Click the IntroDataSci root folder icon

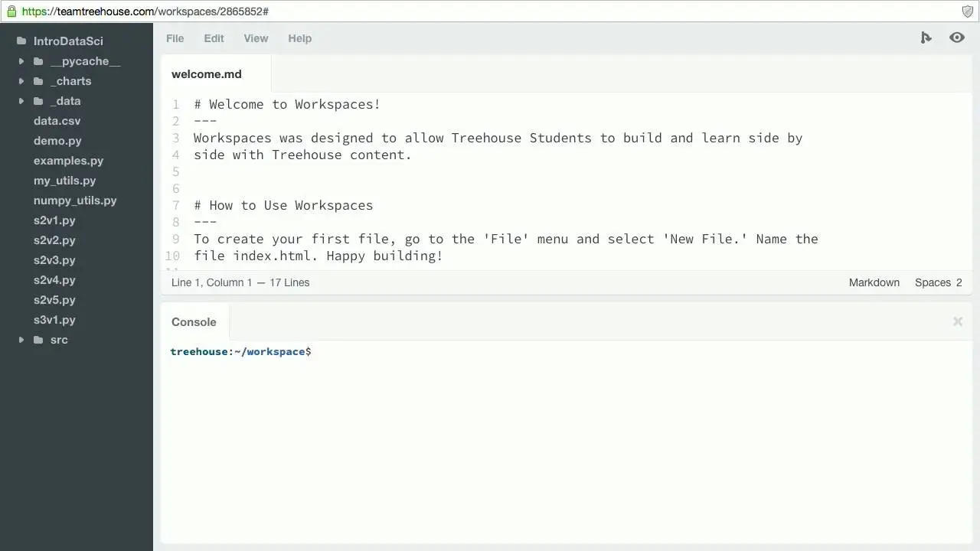pyautogui.click(x=21, y=41)
